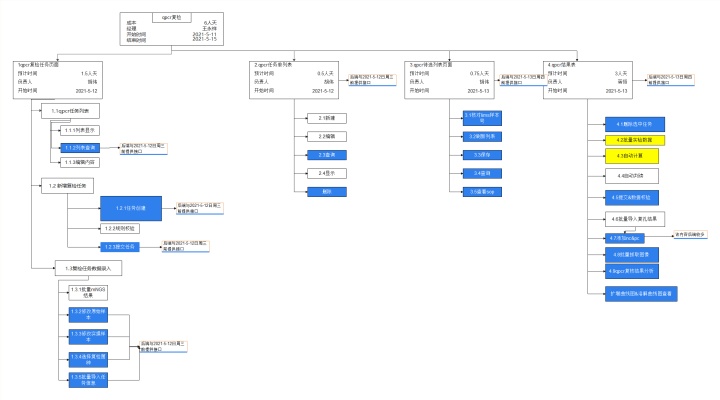Select the blue 3.3 node
Image resolution: width=720 pixels, height=400 pixels.
point(482,155)
